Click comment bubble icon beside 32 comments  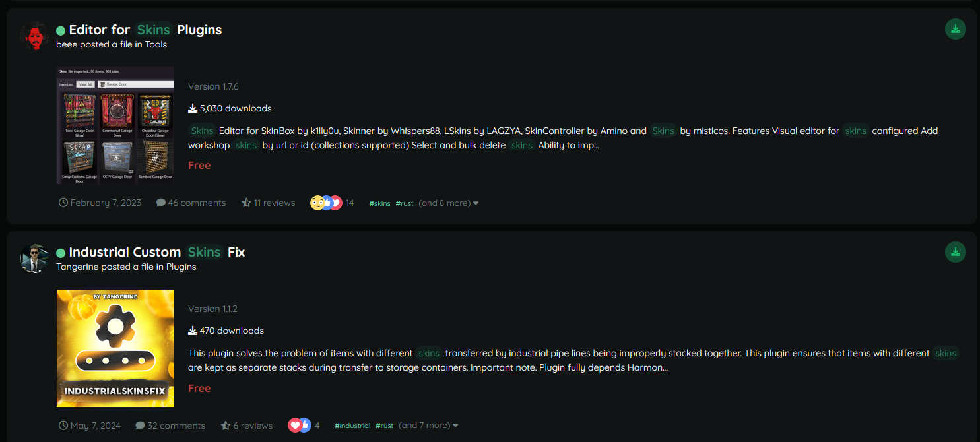tap(140, 426)
